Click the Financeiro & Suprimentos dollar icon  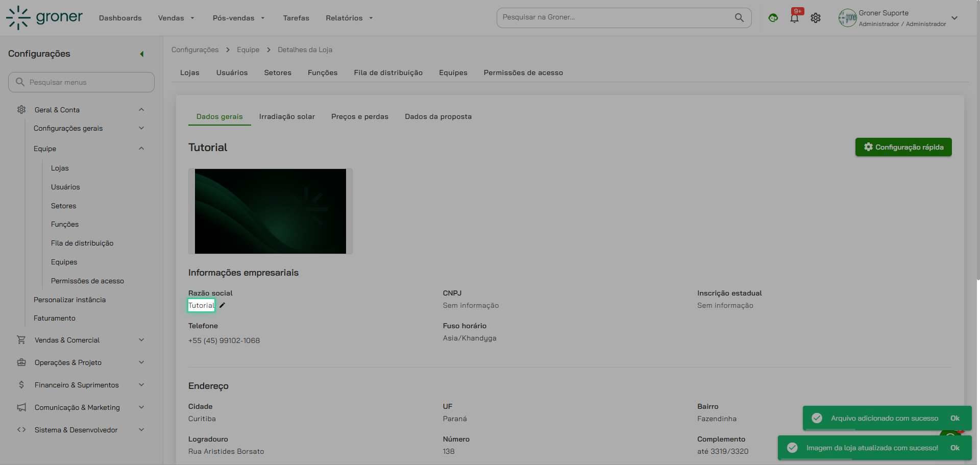click(21, 385)
